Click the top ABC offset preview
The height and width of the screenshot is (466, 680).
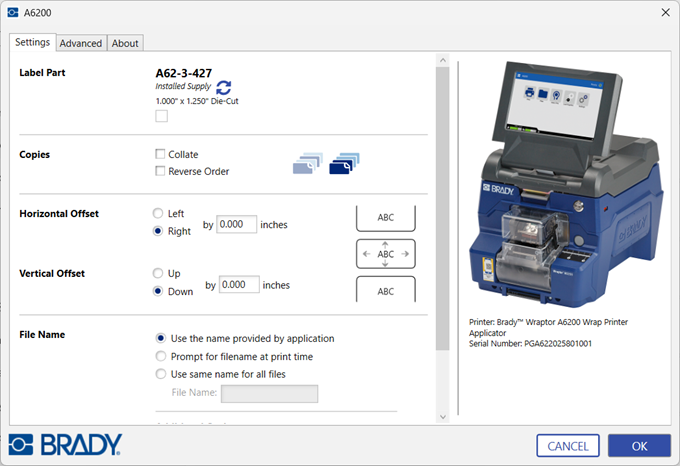click(x=385, y=217)
